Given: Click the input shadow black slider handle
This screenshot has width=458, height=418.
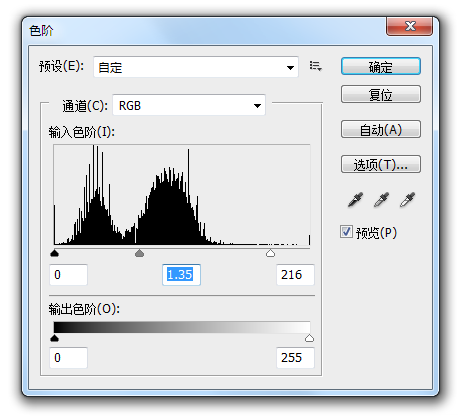Looking at the screenshot, I should (54, 253).
